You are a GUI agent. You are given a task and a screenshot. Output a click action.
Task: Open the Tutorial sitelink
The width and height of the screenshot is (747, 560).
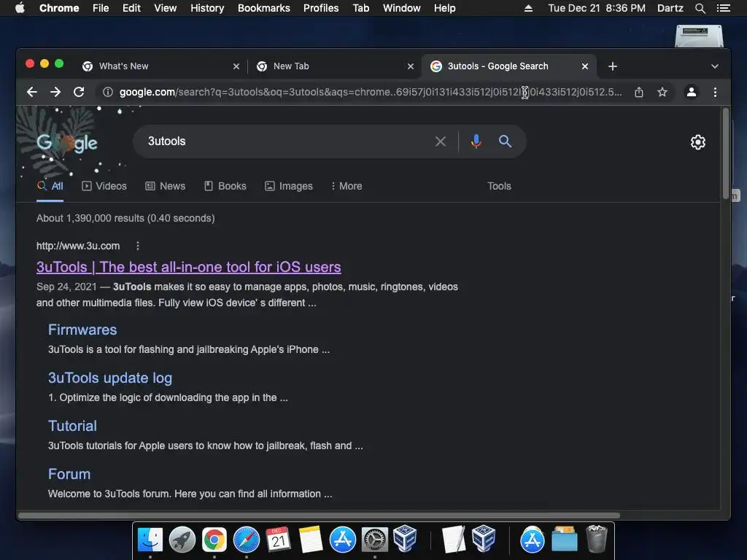(x=72, y=426)
